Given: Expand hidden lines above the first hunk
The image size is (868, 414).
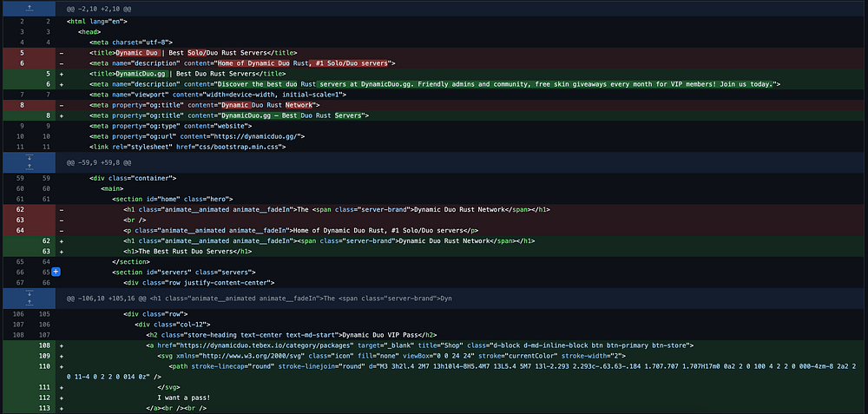Looking at the screenshot, I should coord(28,9).
